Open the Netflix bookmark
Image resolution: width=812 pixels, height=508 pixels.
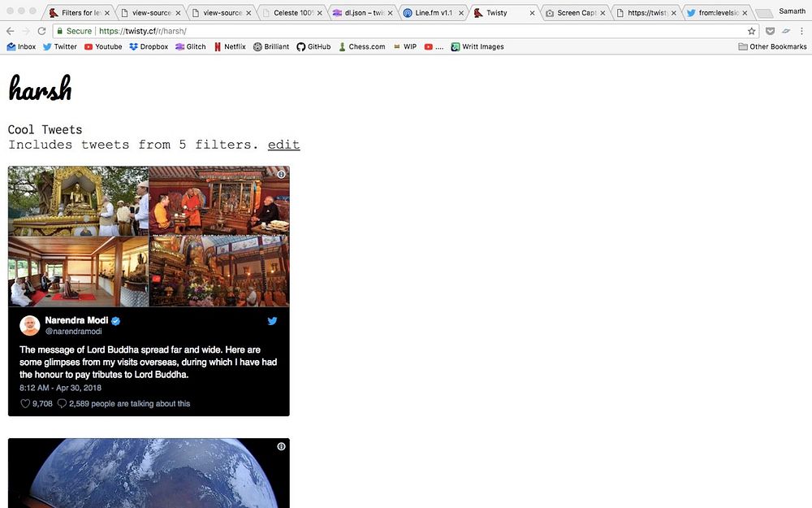click(230, 46)
